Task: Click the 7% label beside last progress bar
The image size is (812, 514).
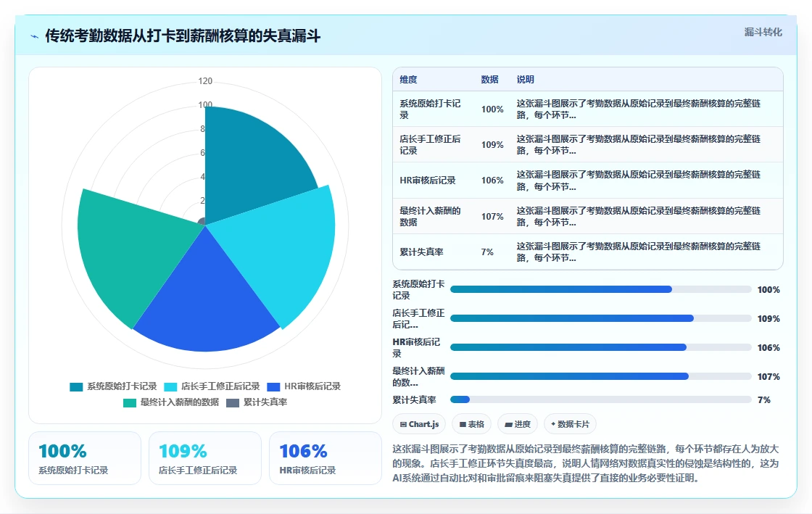Action: [764, 400]
